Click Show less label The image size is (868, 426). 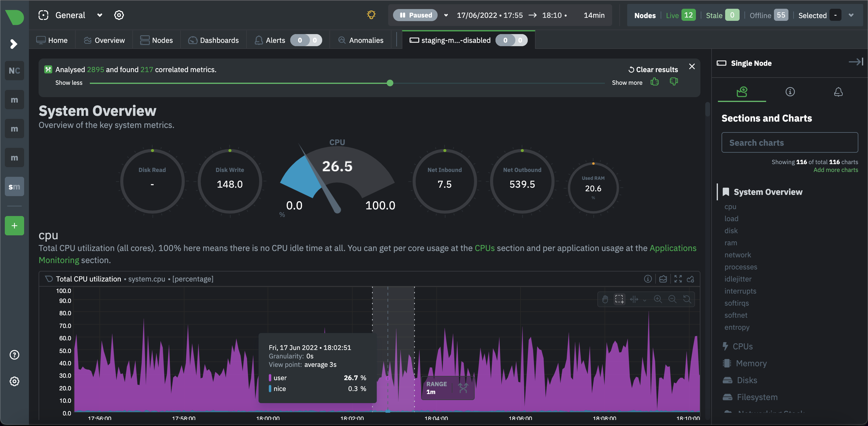pyautogui.click(x=69, y=83)
